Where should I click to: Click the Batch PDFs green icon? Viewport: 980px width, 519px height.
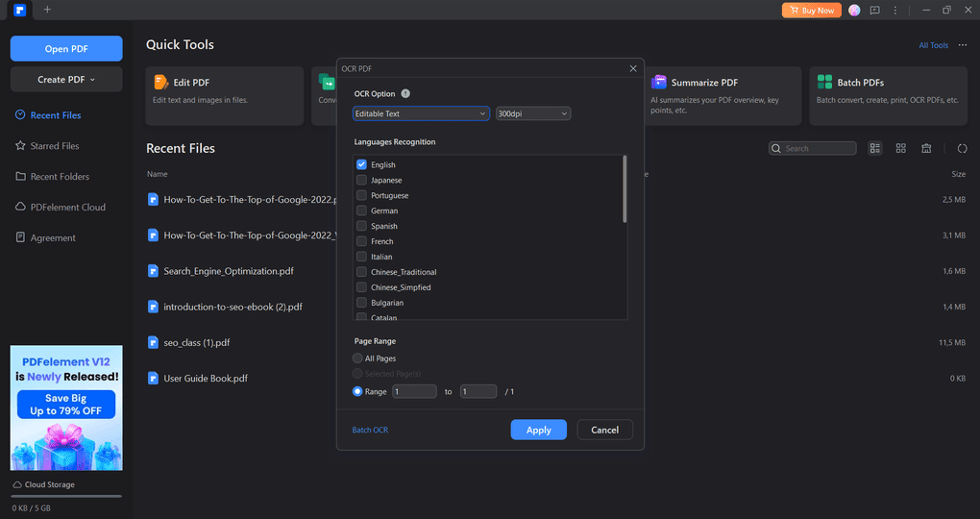coord(825,82)
